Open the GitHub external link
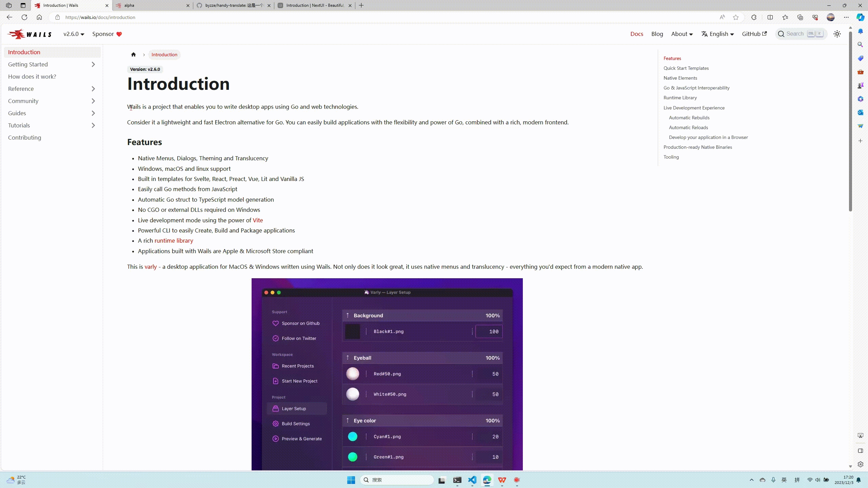Screen dimensions: 868x488 tap(754, 34)
